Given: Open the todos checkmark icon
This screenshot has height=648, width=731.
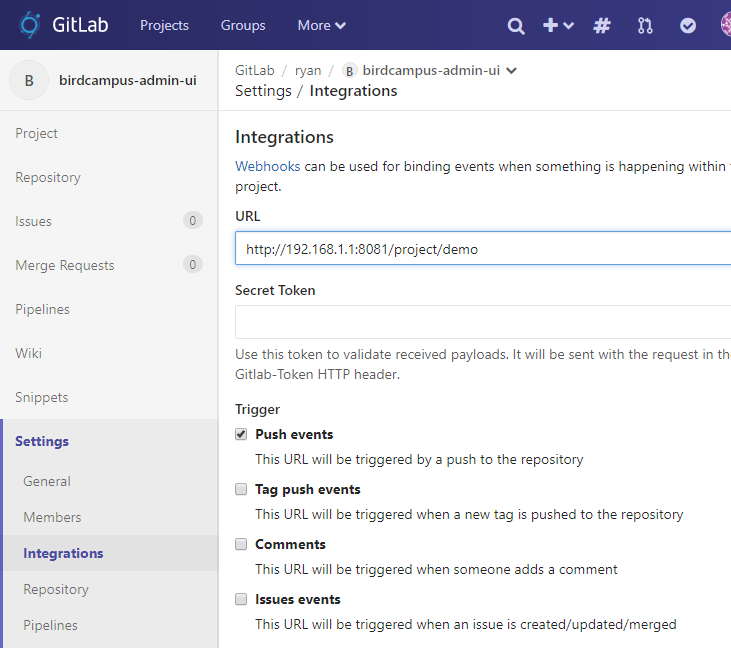Looking at the screenshot, I should 688,26.
